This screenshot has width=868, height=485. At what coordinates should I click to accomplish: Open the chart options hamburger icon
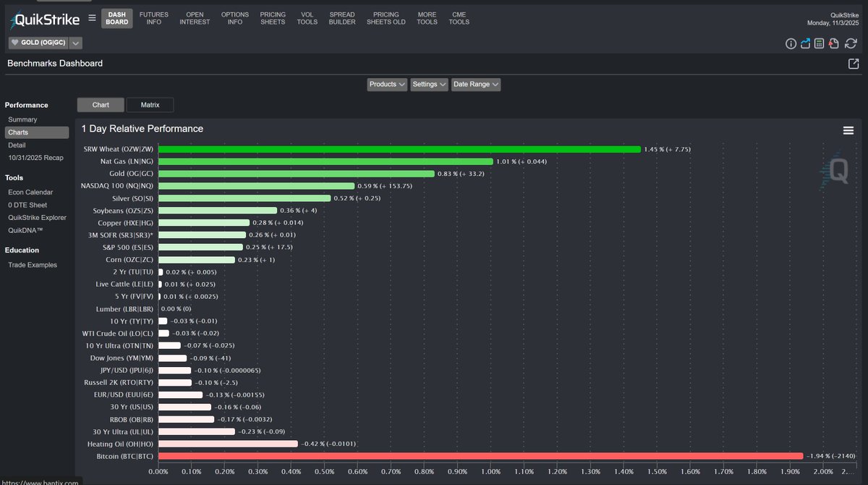[x=848, y=130]
